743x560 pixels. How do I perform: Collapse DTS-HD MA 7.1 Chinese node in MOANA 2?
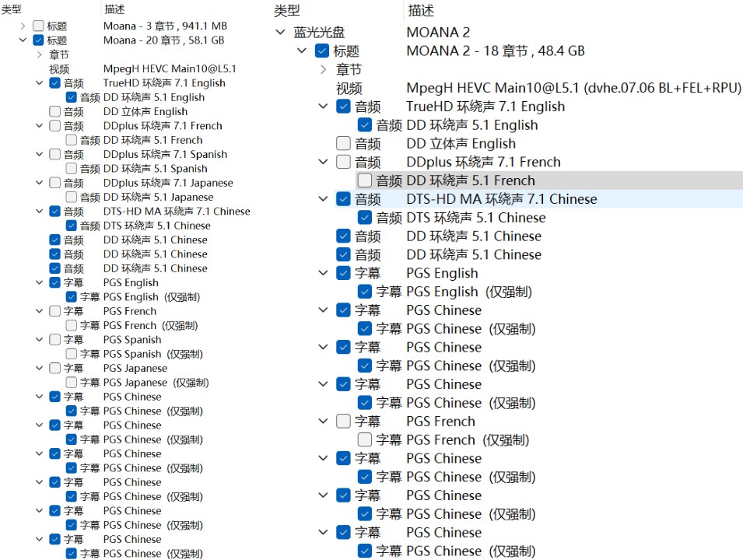[x=323, y=199]
